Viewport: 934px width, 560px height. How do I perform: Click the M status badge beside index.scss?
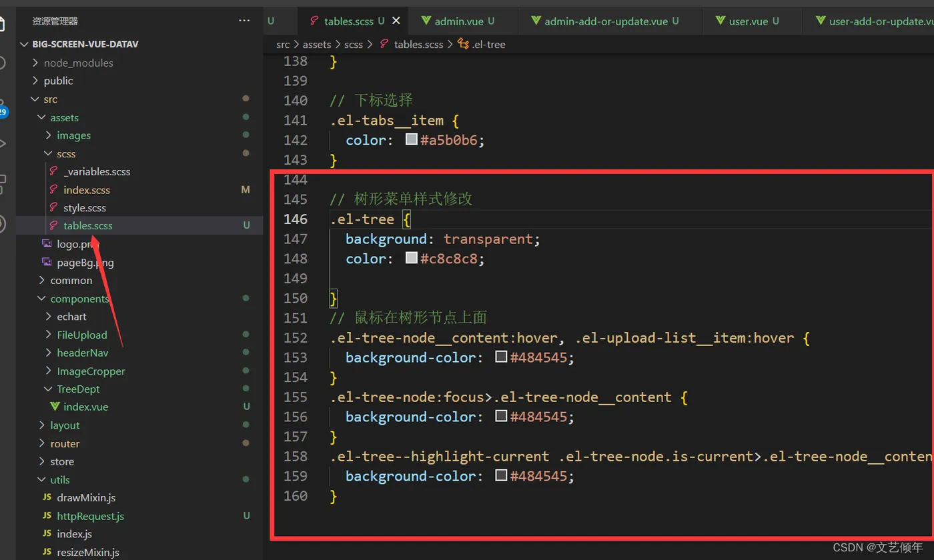point(246,190)
